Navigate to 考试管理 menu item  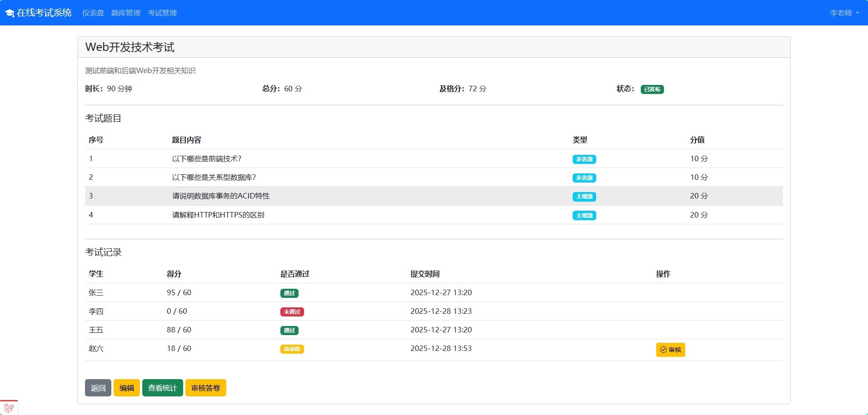162,13
